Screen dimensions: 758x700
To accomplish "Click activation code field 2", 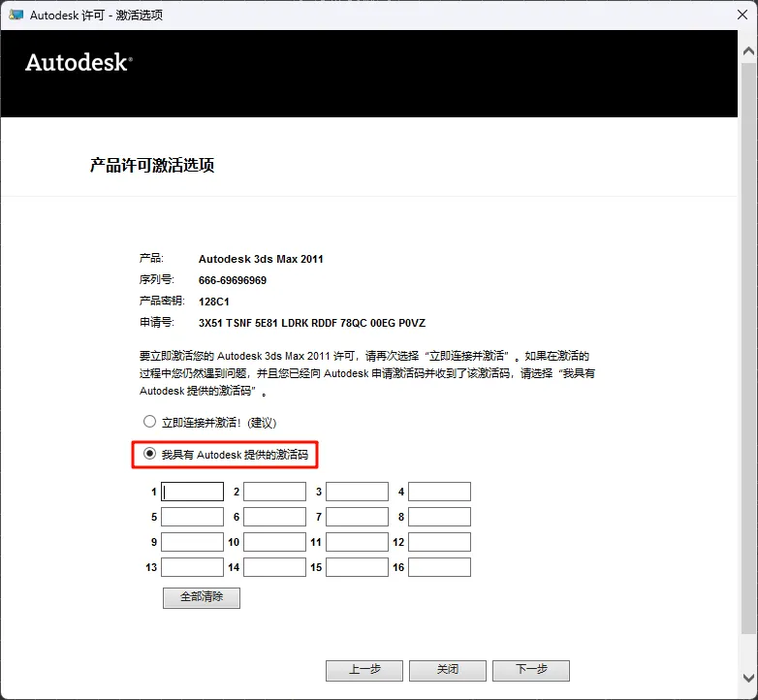I will coord(274,492).
